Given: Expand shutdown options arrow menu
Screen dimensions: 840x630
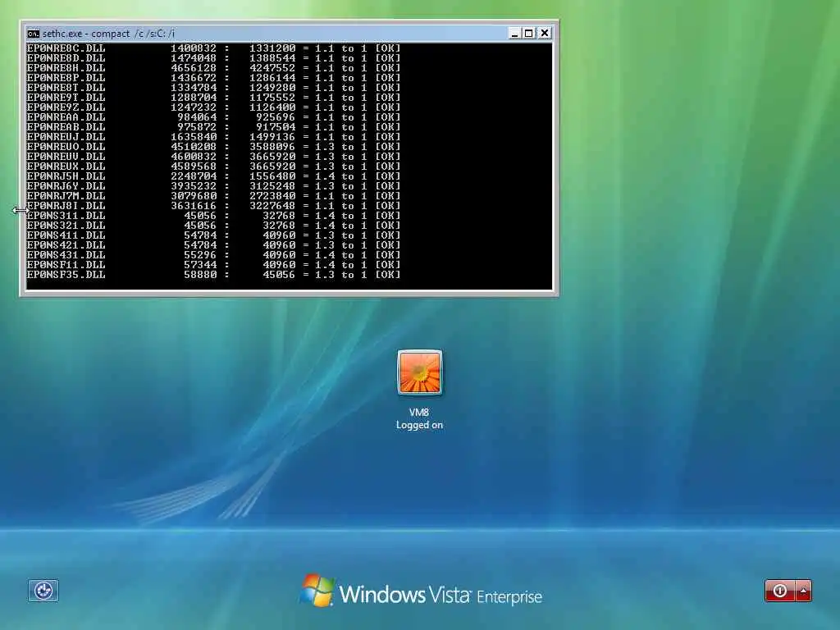Looking at the screenshot, I should pos(804,591).
